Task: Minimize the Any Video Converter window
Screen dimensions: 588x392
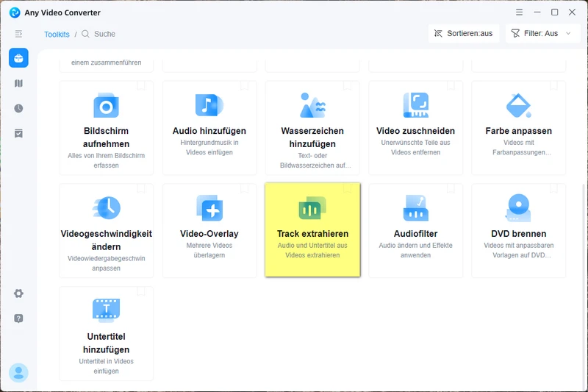Action: point(537,13)
